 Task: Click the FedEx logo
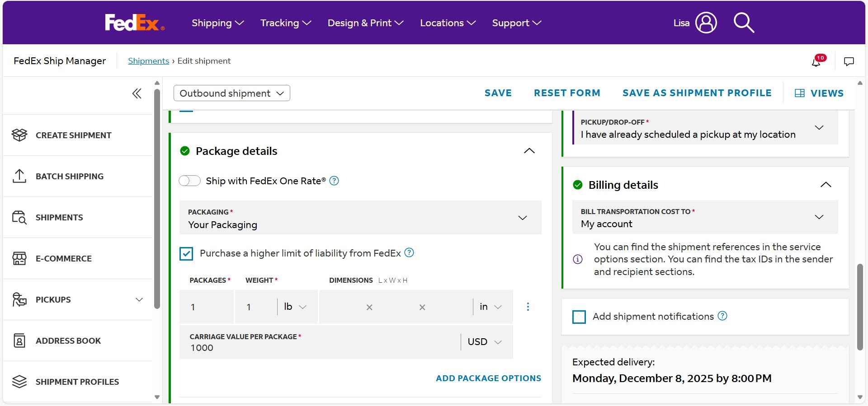134,23
